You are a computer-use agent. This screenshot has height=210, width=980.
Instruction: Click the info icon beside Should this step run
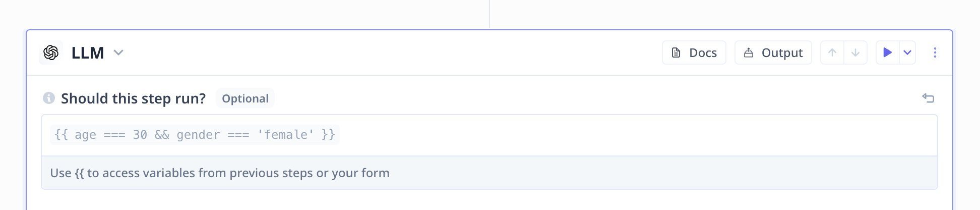(49, 98)
